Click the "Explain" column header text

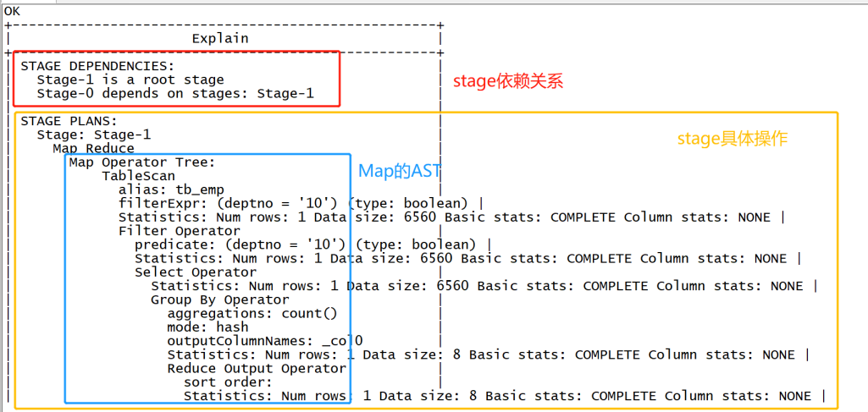coord(220,39)
